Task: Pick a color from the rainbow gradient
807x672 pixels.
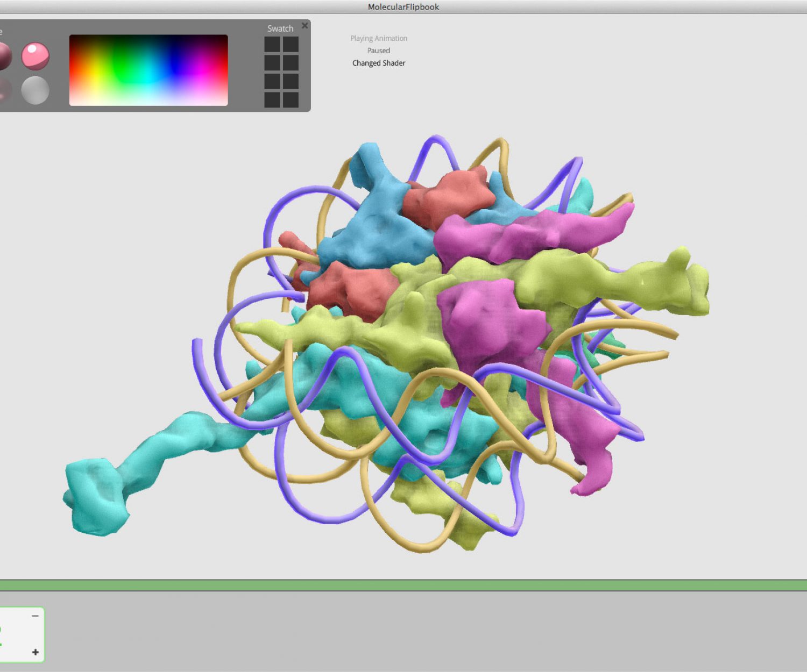Action: point(148,70)
